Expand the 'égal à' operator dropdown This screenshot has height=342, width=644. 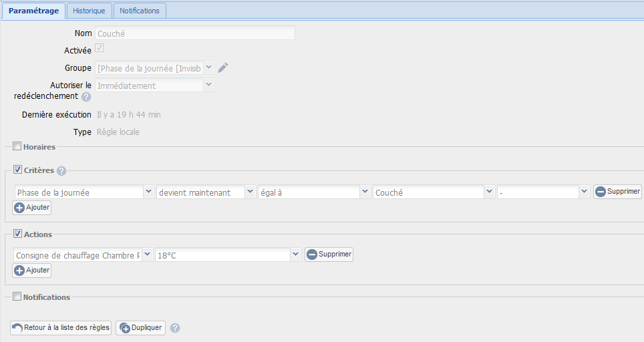click(365, 192)
